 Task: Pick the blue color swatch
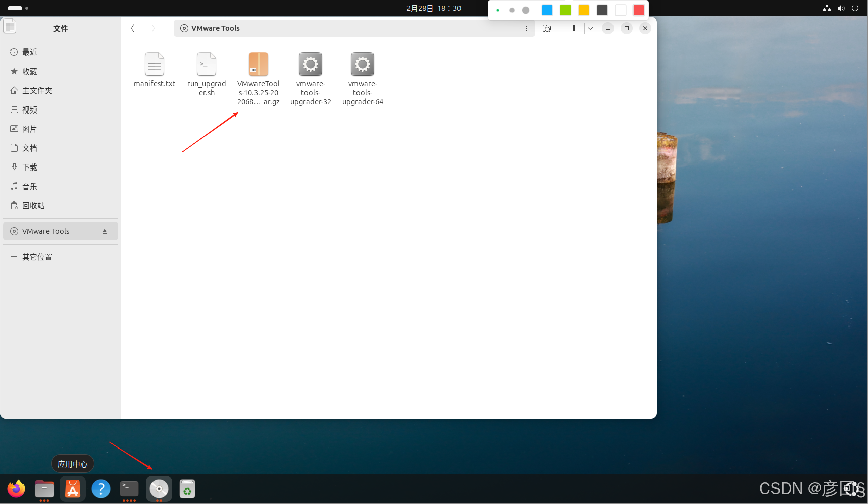pos(547,10)
